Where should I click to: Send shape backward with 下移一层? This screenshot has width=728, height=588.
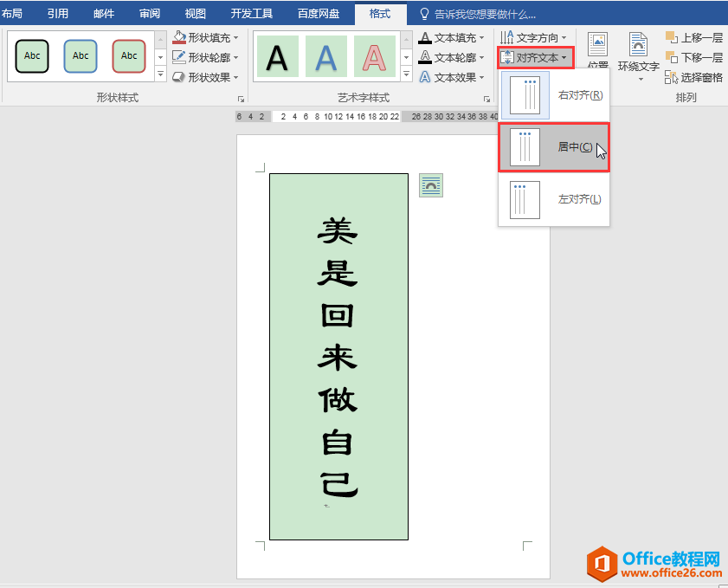[x=694, y=57]
